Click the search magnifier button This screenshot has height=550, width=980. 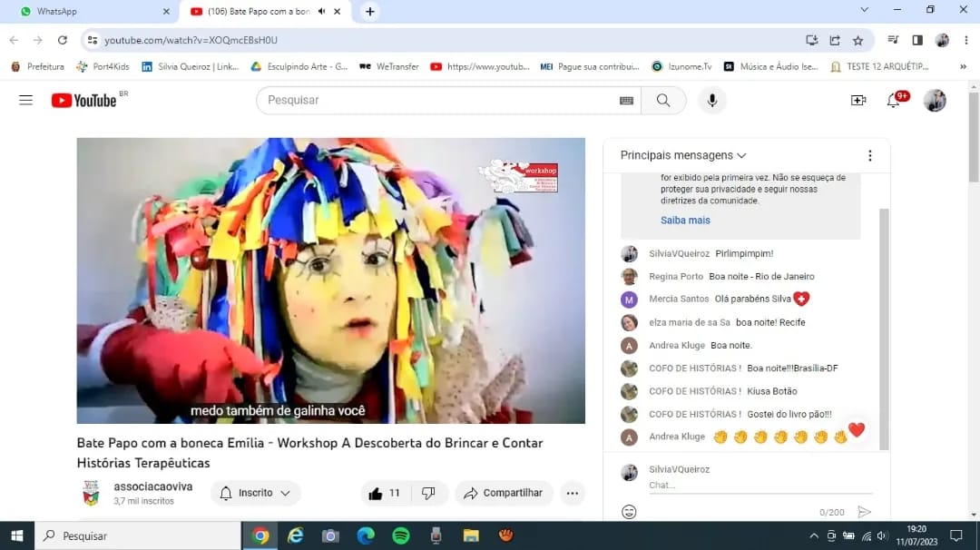click(x=663, y=101)
